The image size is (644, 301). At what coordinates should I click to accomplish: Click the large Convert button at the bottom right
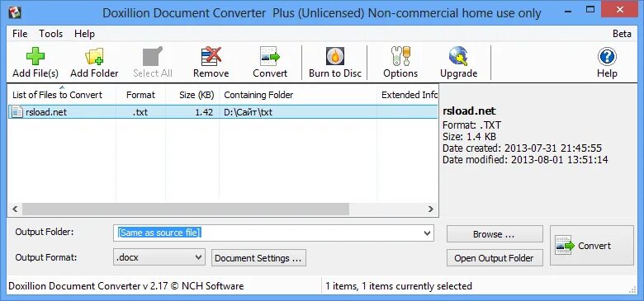pos(592,245)
